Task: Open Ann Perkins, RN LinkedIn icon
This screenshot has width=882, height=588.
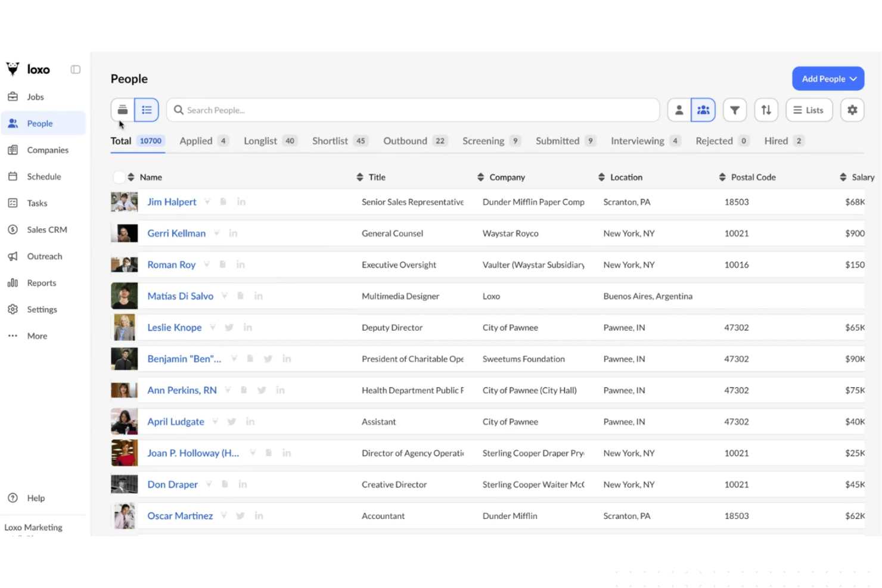Action: click(280, 390)
